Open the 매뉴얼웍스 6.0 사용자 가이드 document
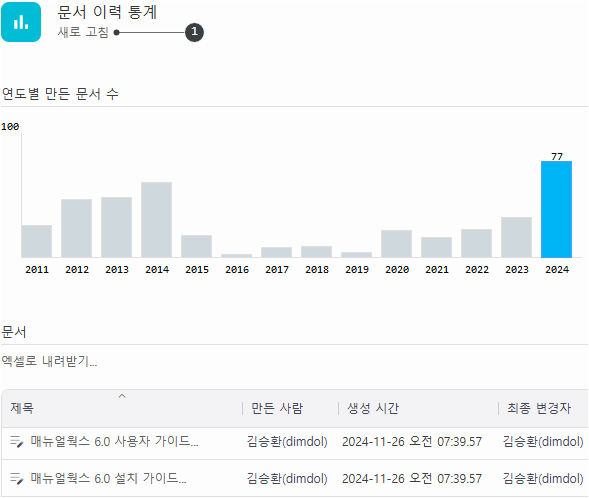This screenshot has height=498, width=589. click(114, 441)
